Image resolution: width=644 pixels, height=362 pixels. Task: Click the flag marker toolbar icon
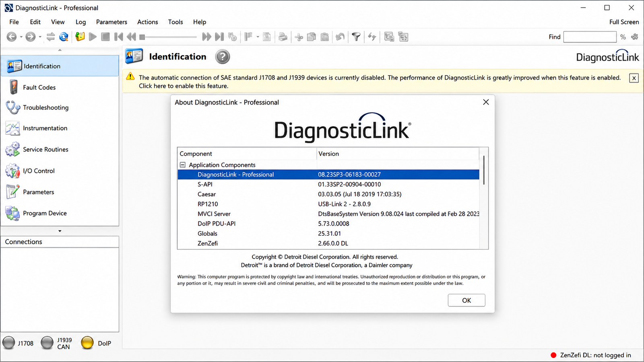pyautogui.click(x=248, y=37)
